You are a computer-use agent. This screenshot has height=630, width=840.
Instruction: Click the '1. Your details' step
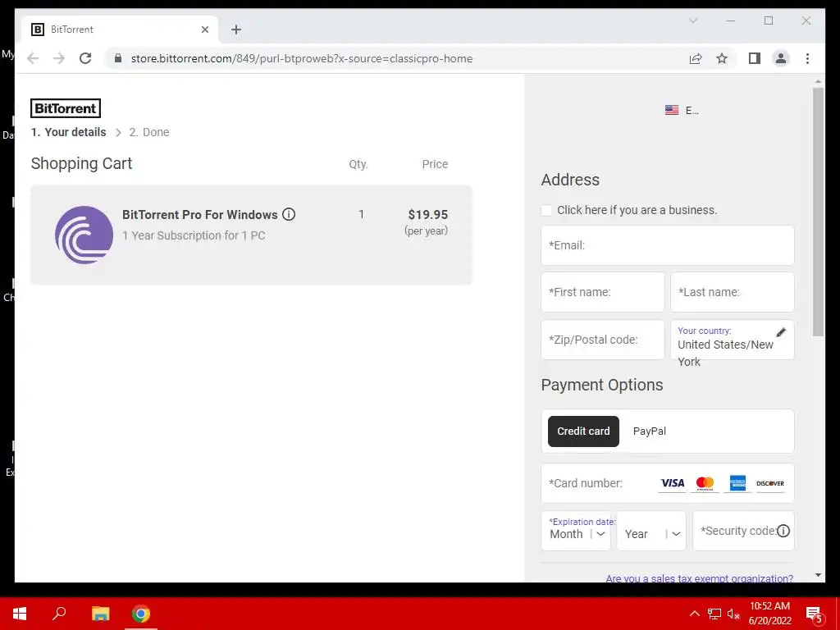pyautogui.click(x=69, y=132)
